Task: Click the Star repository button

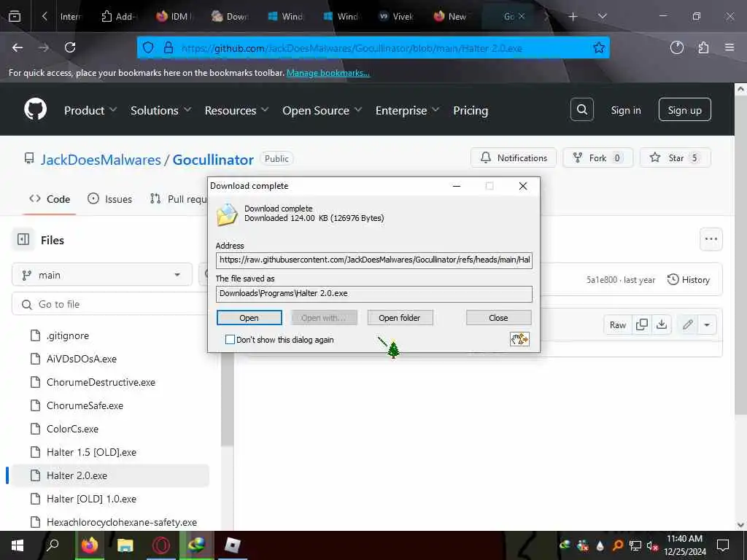Action: [675, 157]
